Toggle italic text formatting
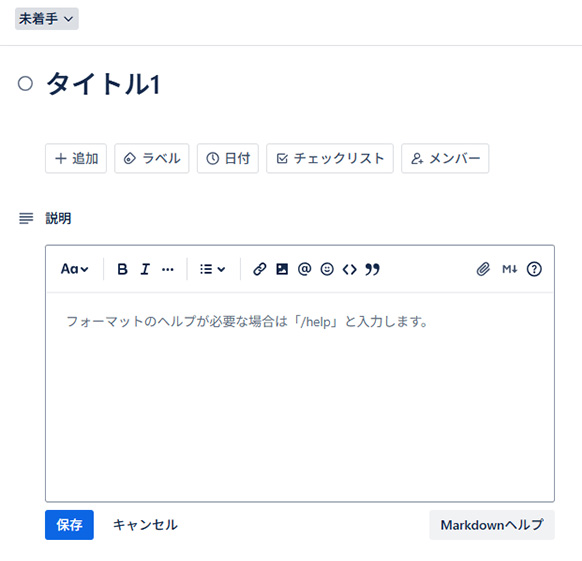The image size is (582, 561). point(145,269)
